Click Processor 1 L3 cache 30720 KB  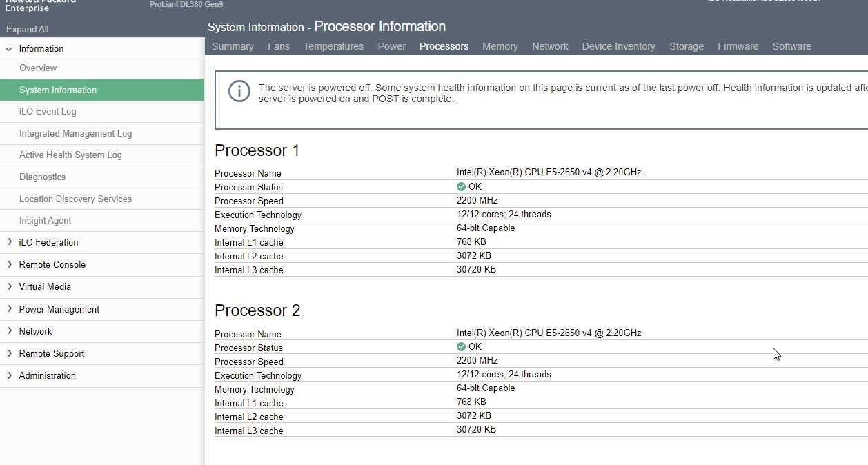[x=476, y=269]
